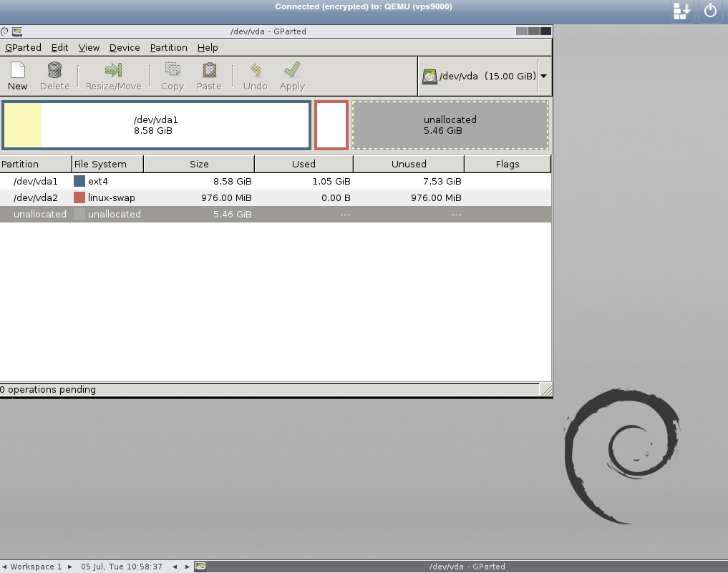Image resolution: width=728 pixels, height=573 pixels.
Task: Select the /dev/vda2 linux-swap row
Action: click(215, 197)
